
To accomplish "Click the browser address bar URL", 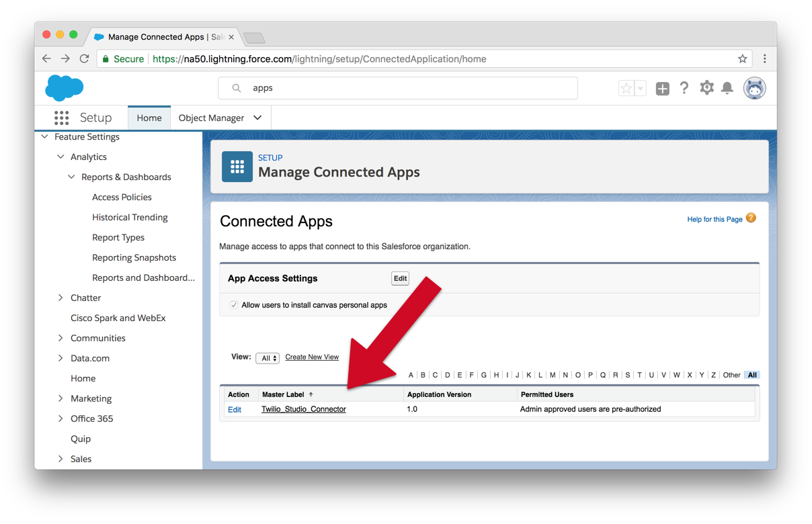I will point(319,59).
